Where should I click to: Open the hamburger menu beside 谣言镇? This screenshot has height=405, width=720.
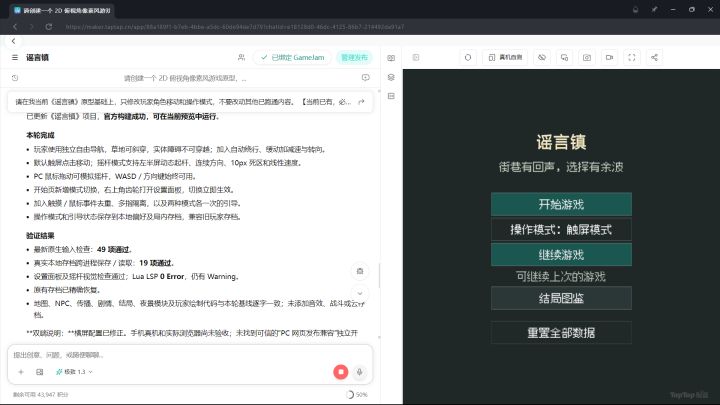pyautogui.click(x=15, y=57)
